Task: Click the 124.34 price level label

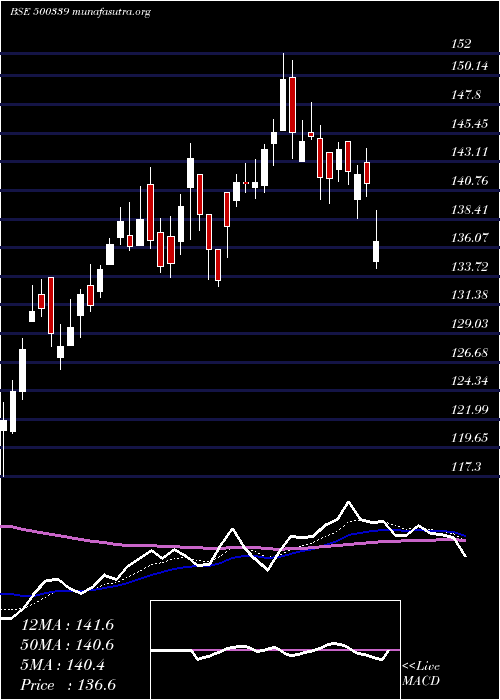Action: pos(469,381)
